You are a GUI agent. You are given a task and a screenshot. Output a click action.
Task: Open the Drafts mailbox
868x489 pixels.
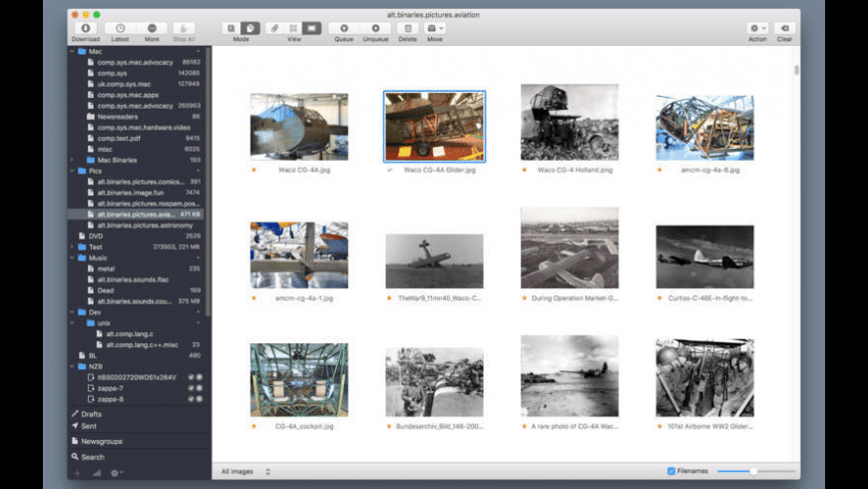(92, 414)
